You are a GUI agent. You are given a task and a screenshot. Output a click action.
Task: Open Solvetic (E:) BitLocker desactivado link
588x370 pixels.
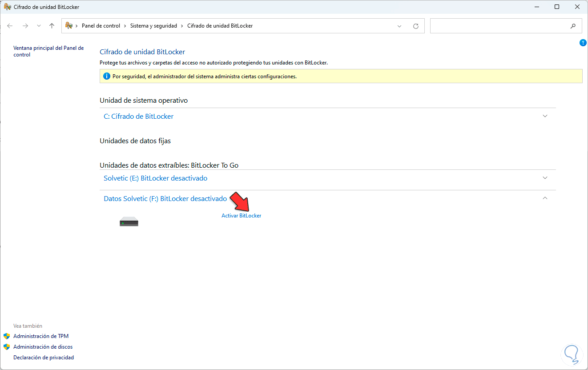coord(155,178)
